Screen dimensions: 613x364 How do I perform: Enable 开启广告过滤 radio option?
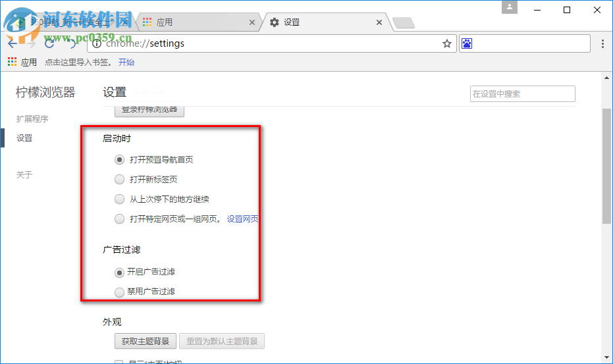119,273
